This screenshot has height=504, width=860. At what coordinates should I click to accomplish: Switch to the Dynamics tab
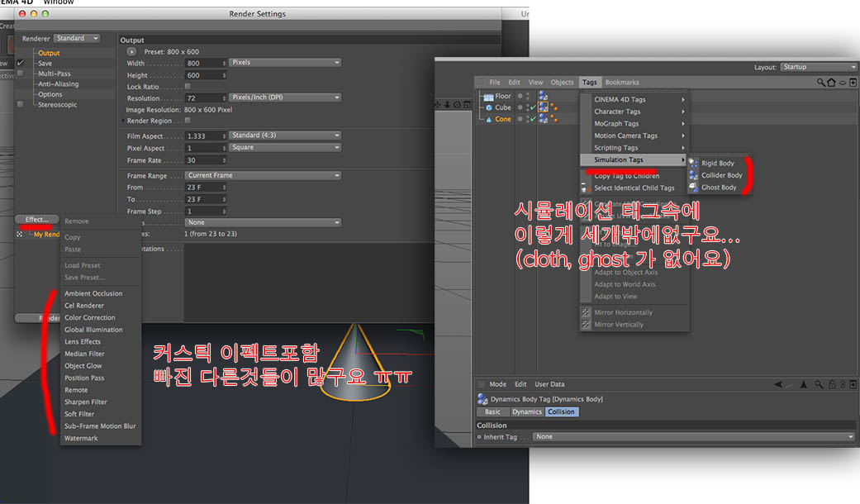pyautogui.click(x=527, y=411)
